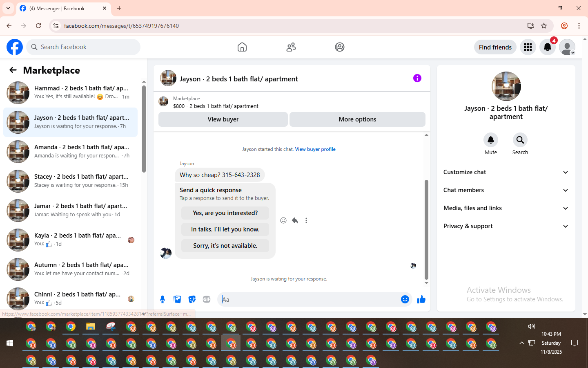Image resolution: width=588 pixels, height=368 pixels.
Task: Open the Groups icon in top navigation
Action: click(340, 47)
